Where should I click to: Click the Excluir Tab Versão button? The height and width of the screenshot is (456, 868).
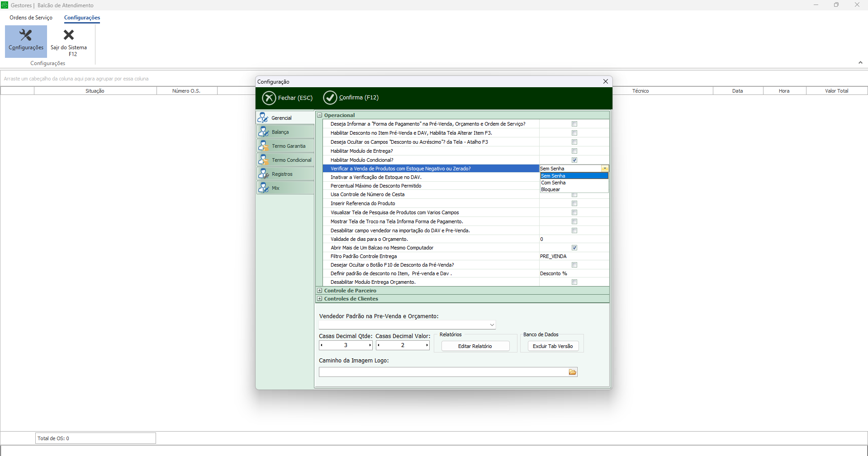tap(553, 346)
